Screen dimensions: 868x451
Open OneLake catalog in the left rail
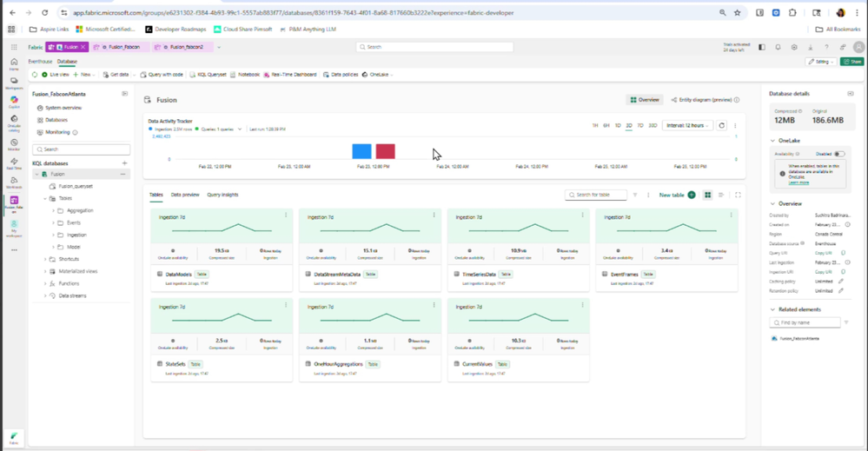pos(14,123)
